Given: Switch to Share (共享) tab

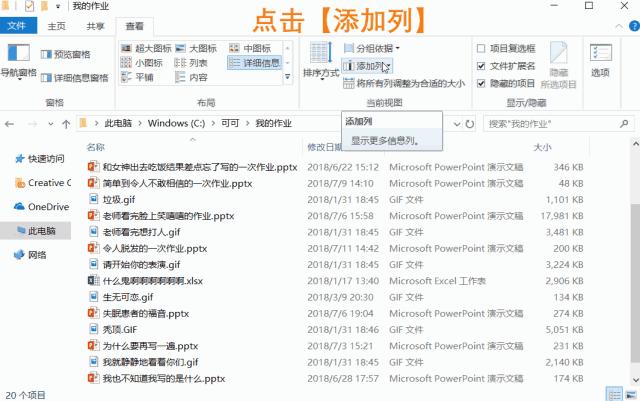Looking at the screenshot, I should point(95,26).
